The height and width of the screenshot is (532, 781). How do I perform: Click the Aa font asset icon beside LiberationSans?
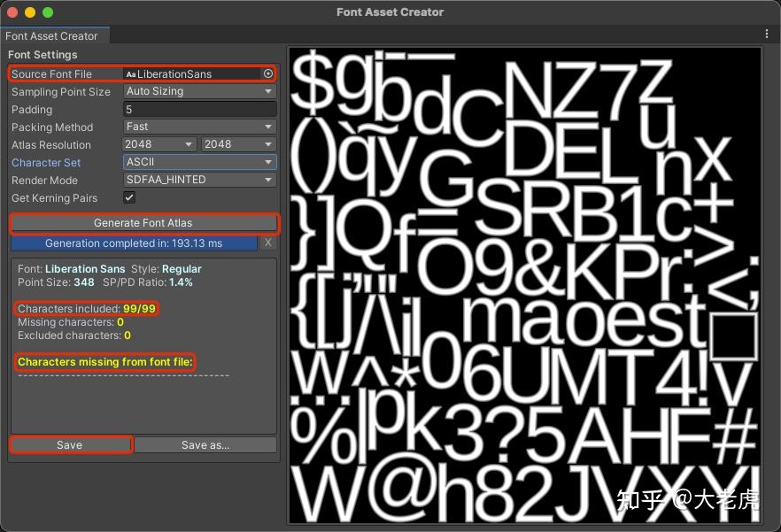pos(130,74)
